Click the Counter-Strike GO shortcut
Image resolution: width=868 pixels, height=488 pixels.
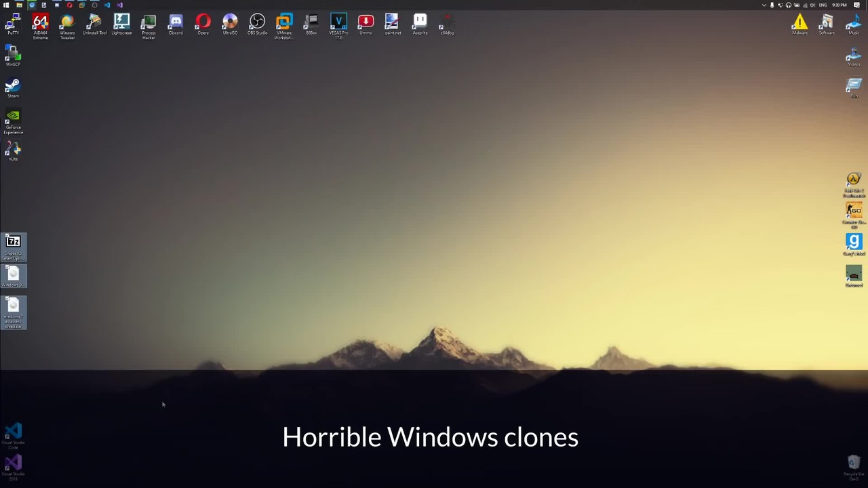(853, 211)
